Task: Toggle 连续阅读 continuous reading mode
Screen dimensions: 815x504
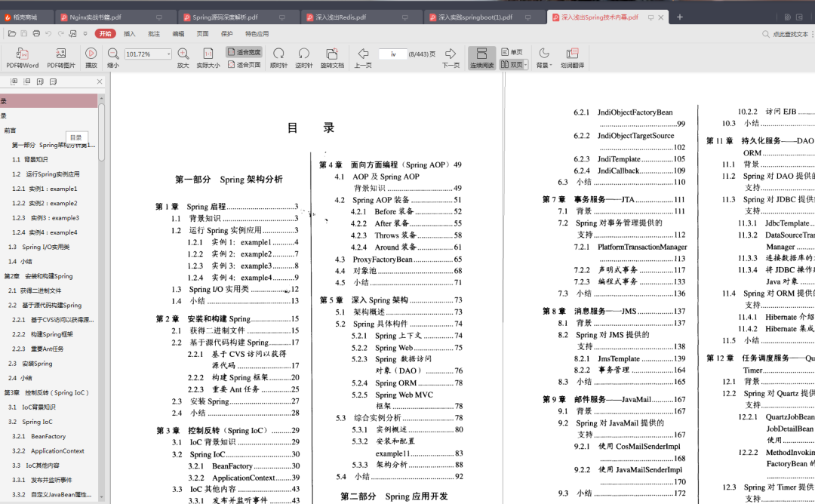Action: click(481, 57)
